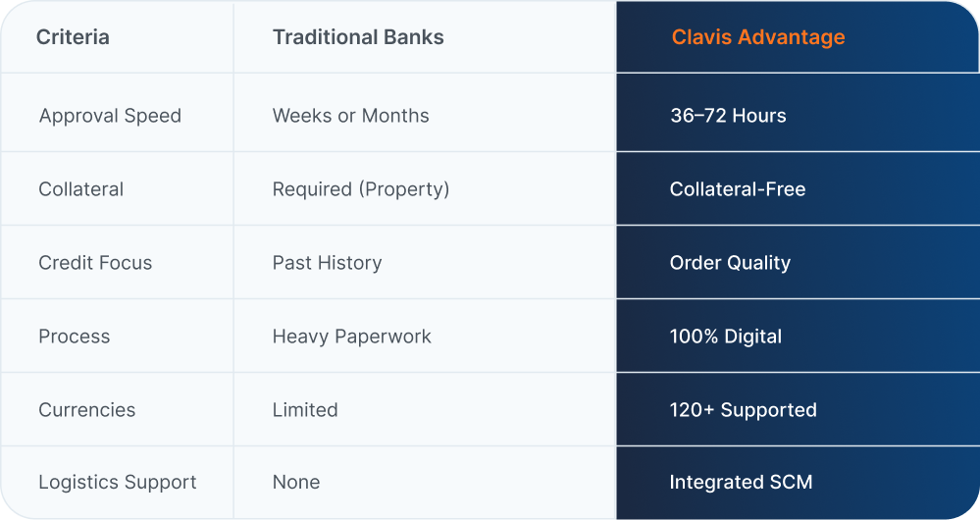This screenshot has height=520, width=980.
Task: Select the Heavy Paperwork cell
Action: (351, 337)
